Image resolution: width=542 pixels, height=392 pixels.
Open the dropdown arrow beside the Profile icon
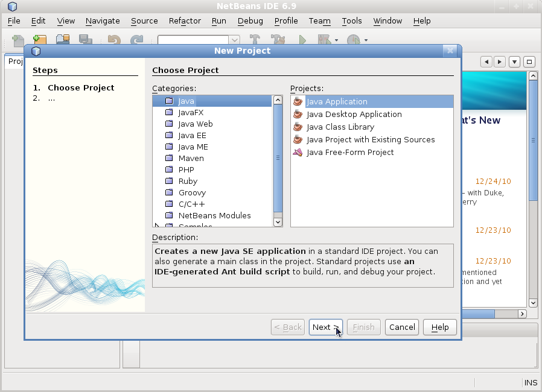[x=366, y=40]
